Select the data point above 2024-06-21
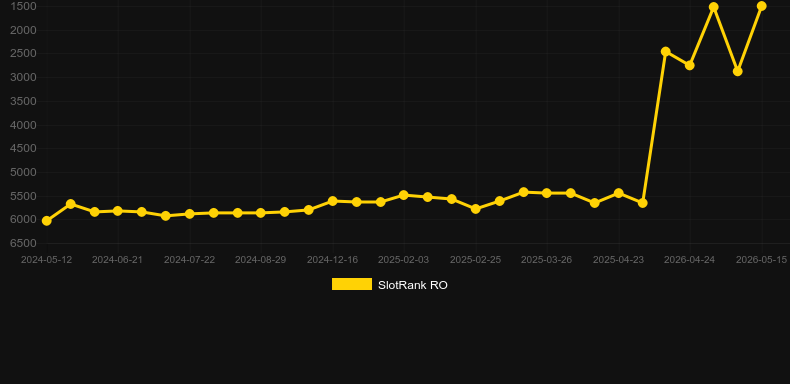Viewport: 790px width, 384px height. point(118,211)
